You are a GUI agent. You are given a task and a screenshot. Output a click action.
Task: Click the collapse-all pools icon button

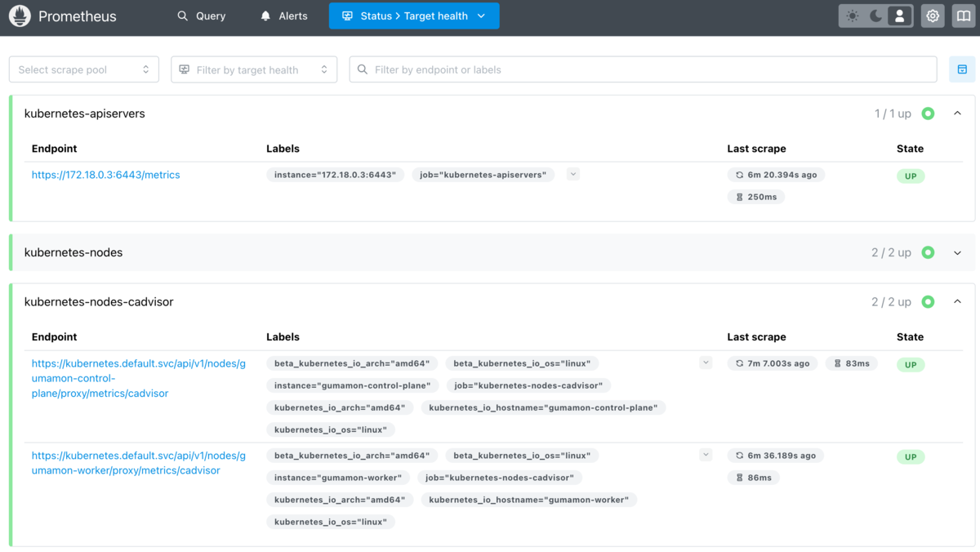962,69
